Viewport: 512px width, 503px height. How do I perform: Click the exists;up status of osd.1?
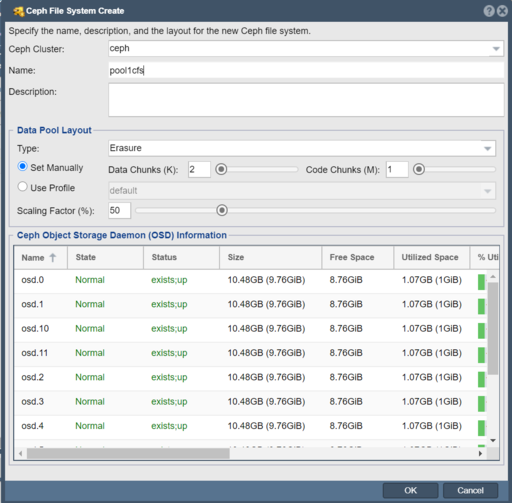(169, 304)
